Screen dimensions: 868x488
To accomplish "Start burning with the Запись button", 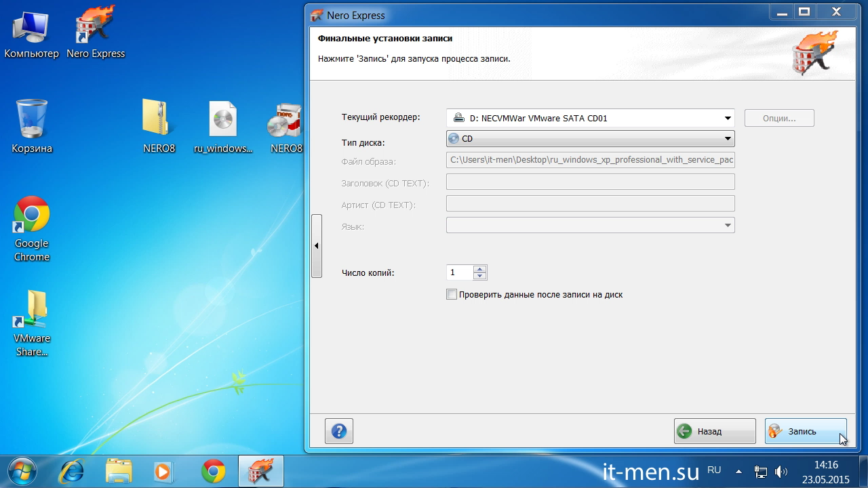I will point(806,431).
